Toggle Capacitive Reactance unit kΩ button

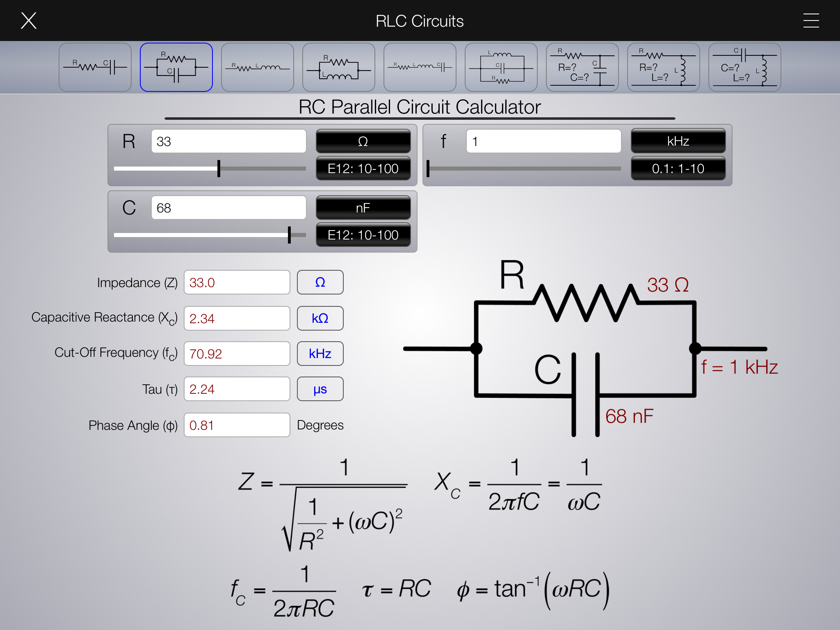click(320, 318)
